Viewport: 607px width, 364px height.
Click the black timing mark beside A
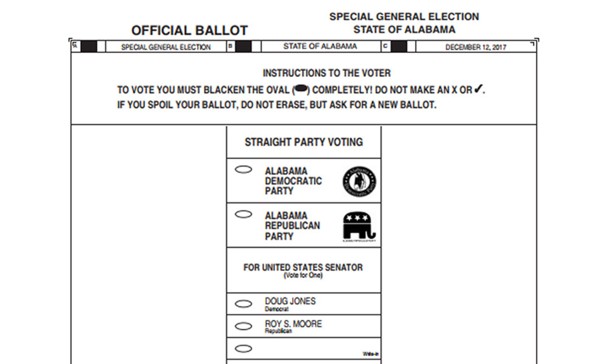tap(89, 47)
